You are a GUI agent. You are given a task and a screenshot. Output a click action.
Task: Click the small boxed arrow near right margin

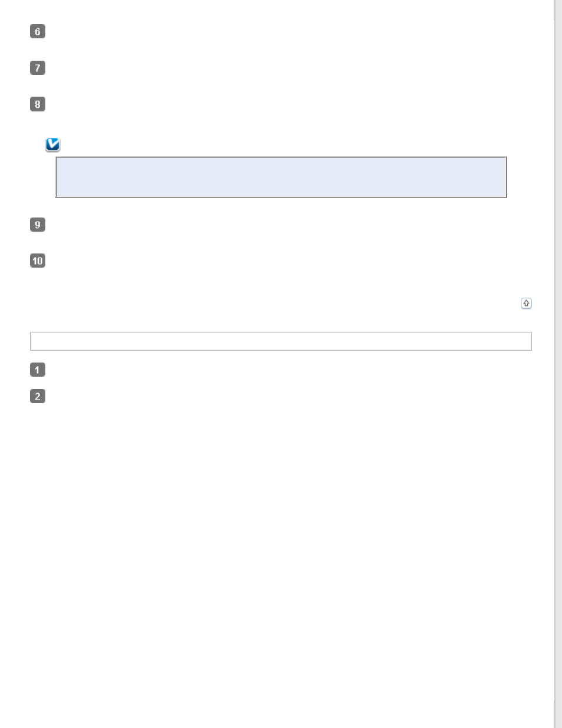[x=527, y=303]
